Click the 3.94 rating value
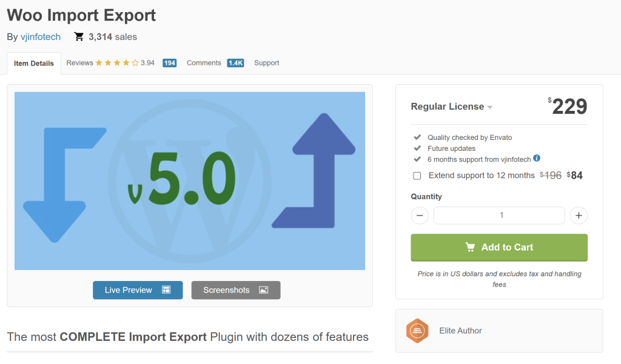 (x=148, y=63)
